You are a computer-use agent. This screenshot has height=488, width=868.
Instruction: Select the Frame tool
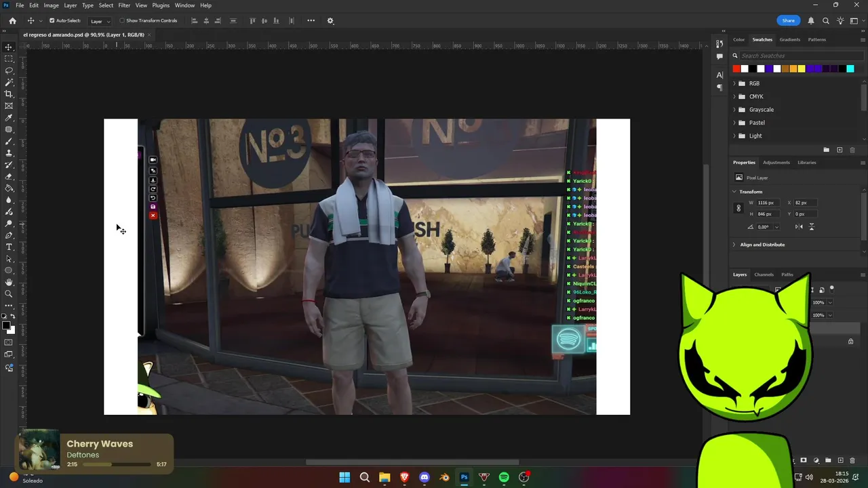[9, 106]
